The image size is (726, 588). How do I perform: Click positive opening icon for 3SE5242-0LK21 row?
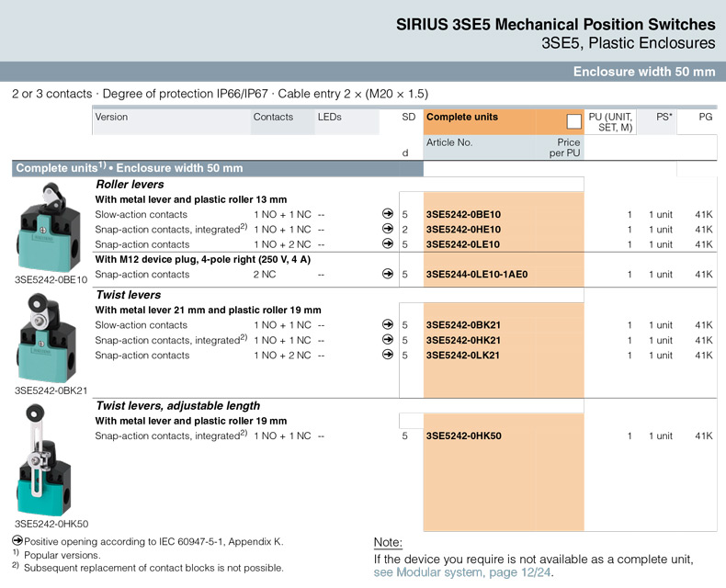(x=388, y=356)
